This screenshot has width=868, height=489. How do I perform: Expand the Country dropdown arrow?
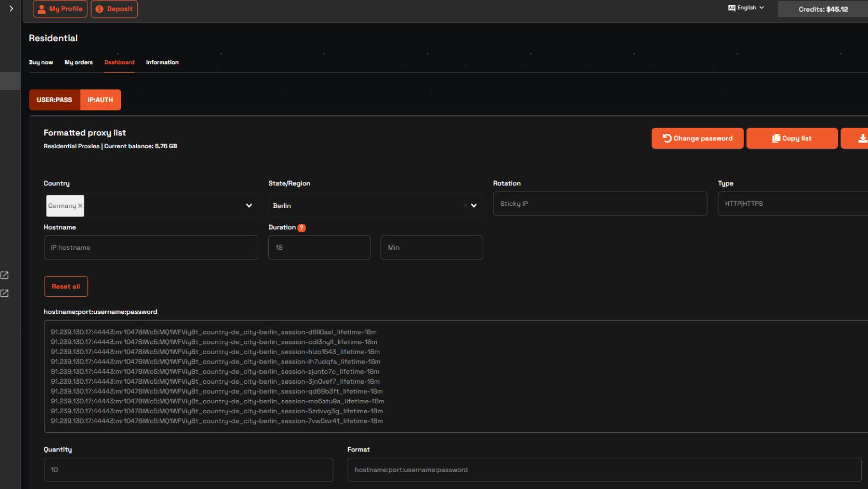pyautogui.click(x=249, y=206)
